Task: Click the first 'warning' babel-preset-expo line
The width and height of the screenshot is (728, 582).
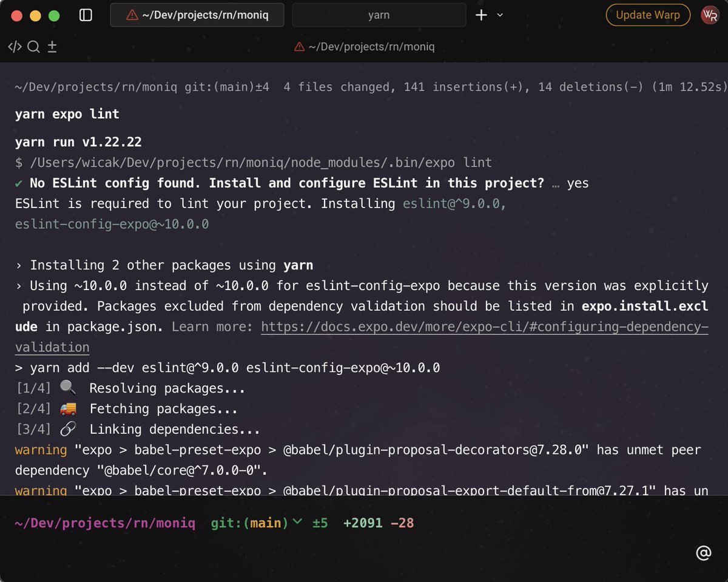Action: point(358,460)
